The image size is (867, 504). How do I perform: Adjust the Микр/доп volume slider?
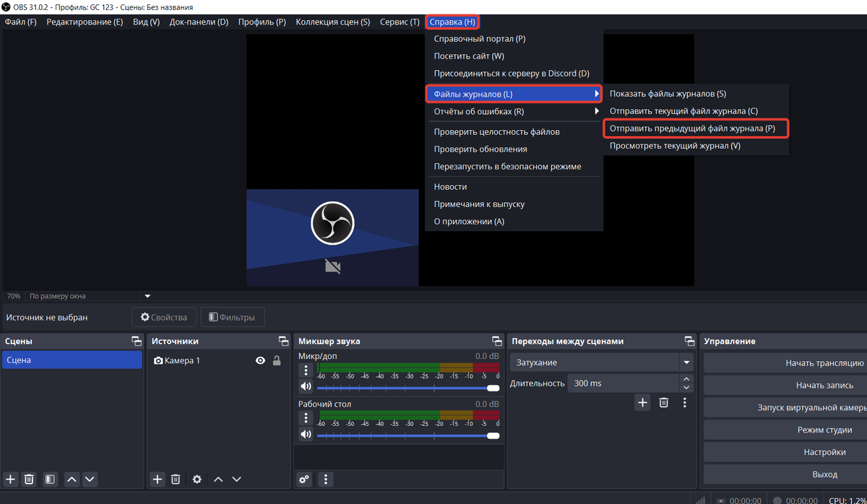pos(405,388)
